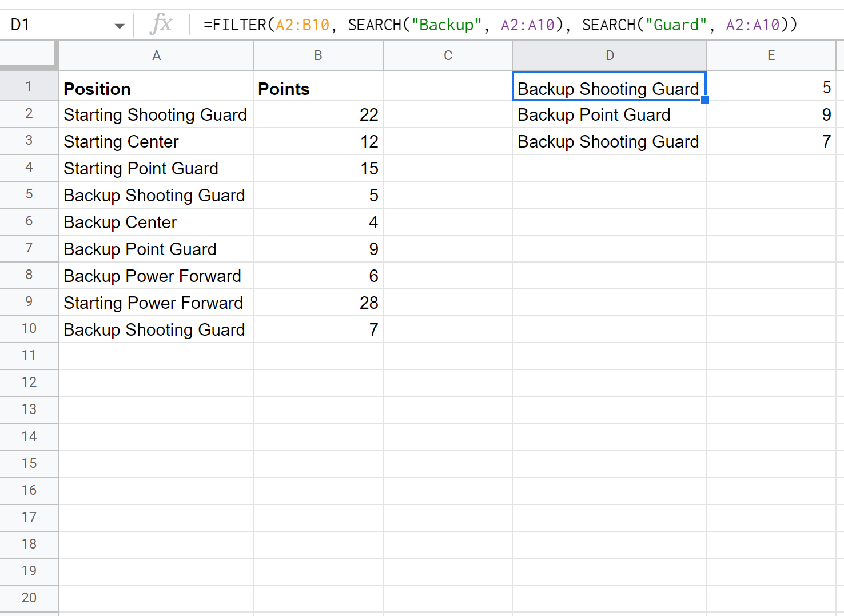Click cell Starting Shooting Guard
The width and height of the screenshot is (844, 616).
(x=156, y=114)
